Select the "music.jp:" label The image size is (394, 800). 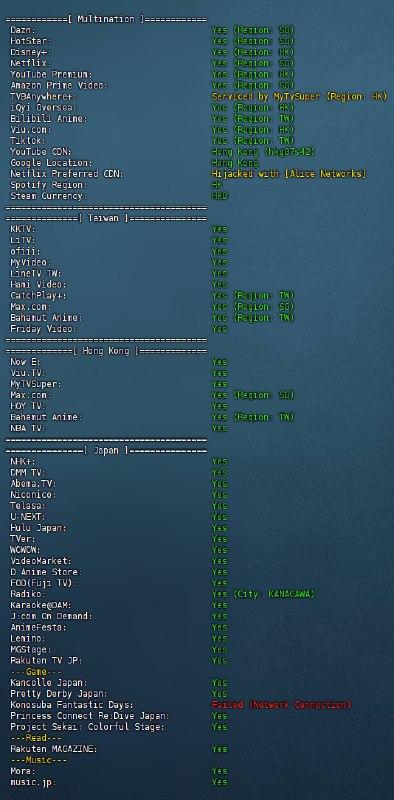pyautogui.click(x=33, y=782)
